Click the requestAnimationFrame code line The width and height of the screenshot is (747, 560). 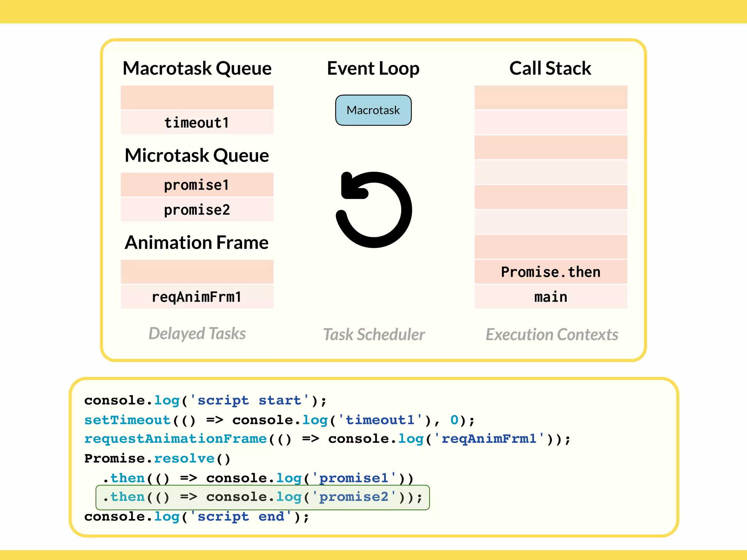(327, 439)
